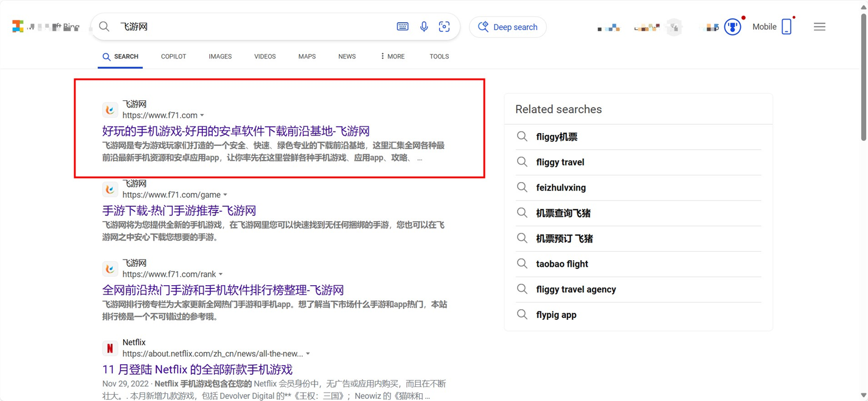The image size is (868, 401).
Task: Expand arrow next to https://www.f71.com
Action: tap(202, 116)
